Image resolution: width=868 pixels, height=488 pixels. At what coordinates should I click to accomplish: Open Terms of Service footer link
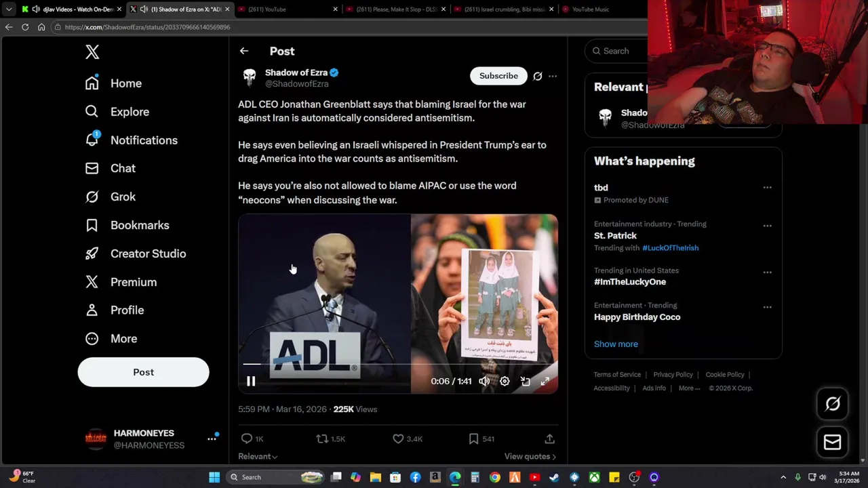click(x=617, y=375)
